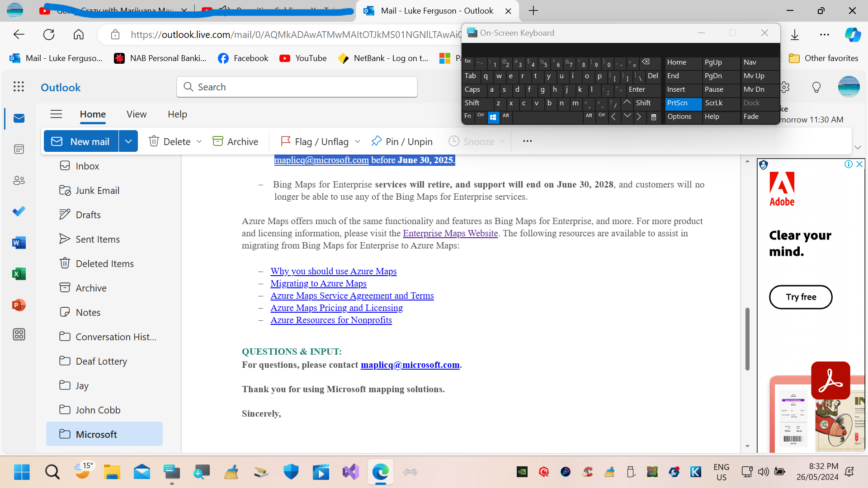Open the account profile picture

[x=849, y=87]
